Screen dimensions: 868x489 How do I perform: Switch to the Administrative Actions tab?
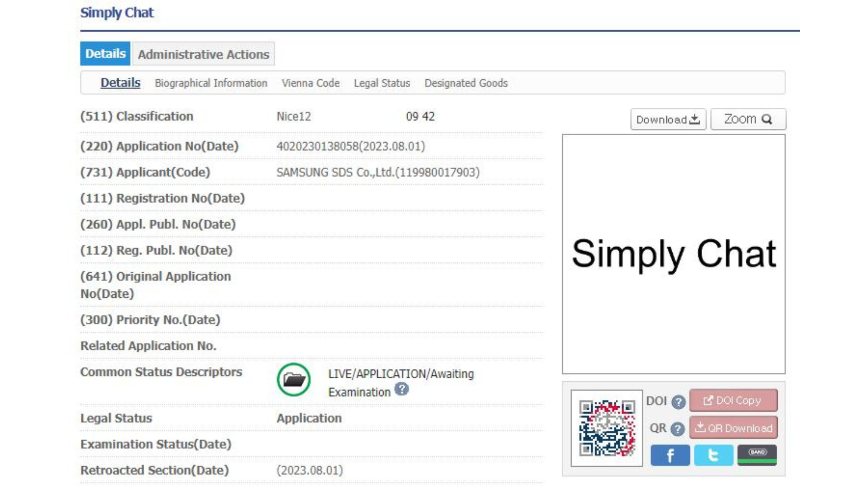tap(203, 54)
